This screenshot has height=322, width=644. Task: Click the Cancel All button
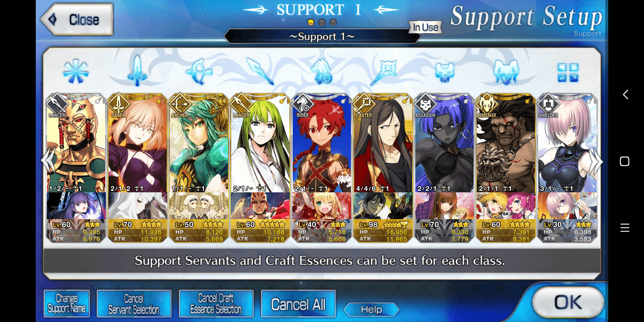point(298,304)
